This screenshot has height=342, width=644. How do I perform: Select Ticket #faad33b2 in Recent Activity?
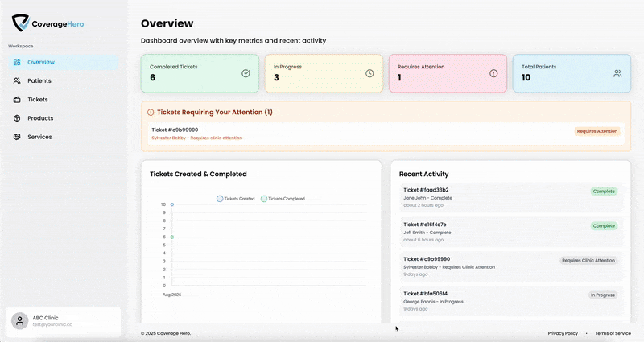(426, 190)
